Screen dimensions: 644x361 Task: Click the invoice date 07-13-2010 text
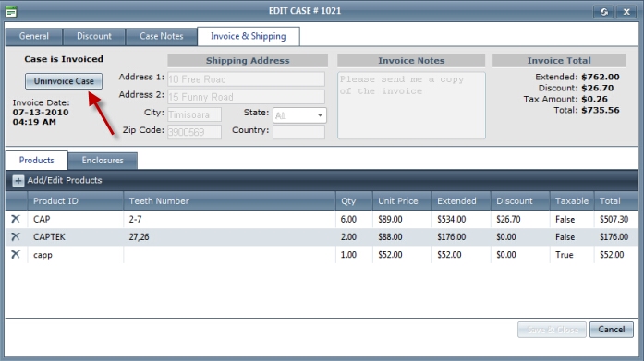[41, 113]
